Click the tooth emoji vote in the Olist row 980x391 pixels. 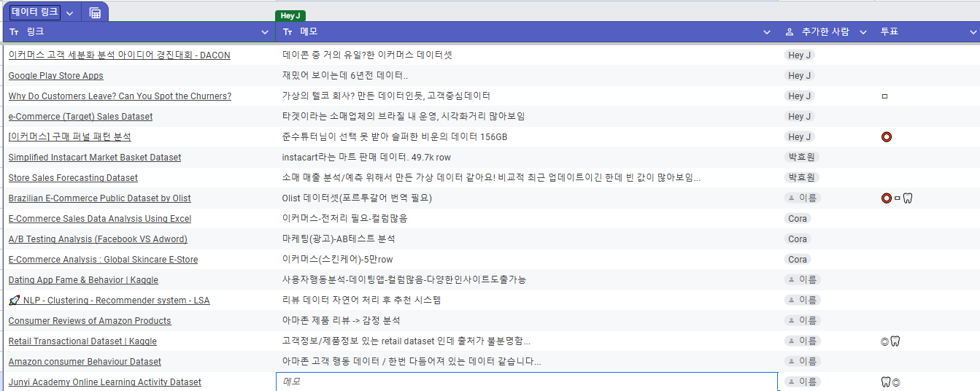coord(908,198)
